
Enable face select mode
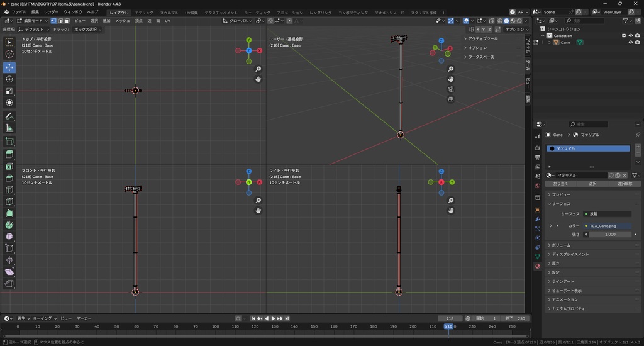pos(67,21)
